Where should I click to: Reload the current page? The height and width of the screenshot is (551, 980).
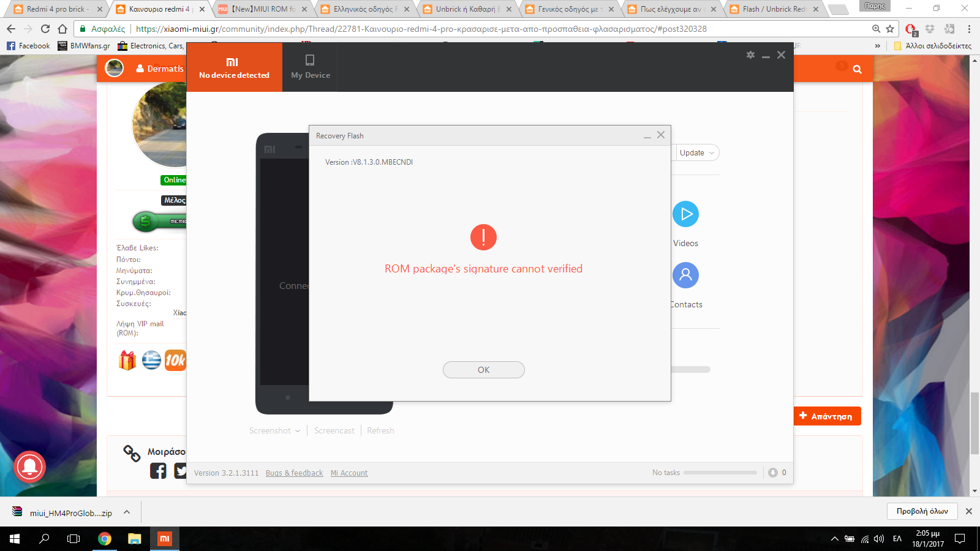45,29
